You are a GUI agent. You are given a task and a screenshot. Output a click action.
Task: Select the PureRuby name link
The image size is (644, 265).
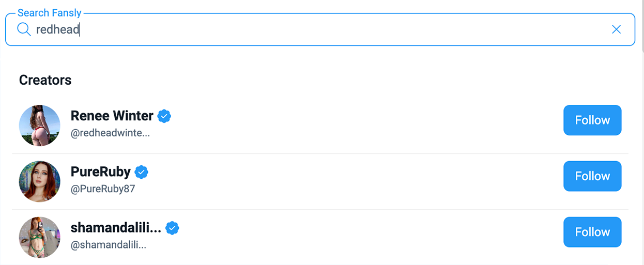click(101, 172)
